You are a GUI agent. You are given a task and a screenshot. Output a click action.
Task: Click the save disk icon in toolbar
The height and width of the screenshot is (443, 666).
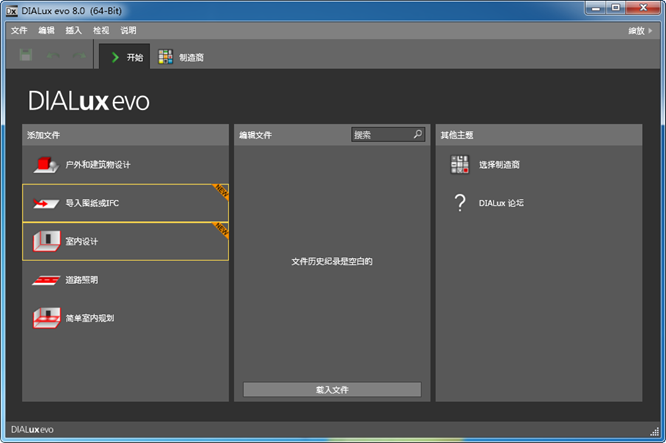pos(26,55)
